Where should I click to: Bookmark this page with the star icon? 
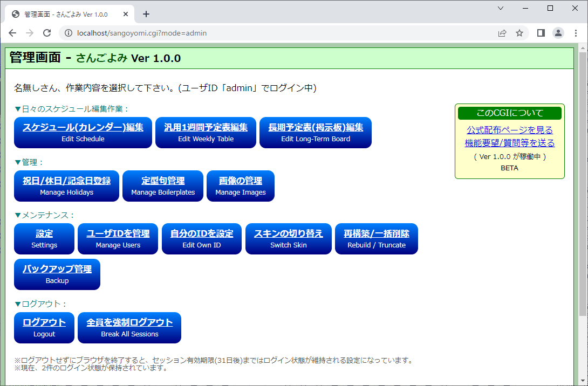tap(519, 33)
